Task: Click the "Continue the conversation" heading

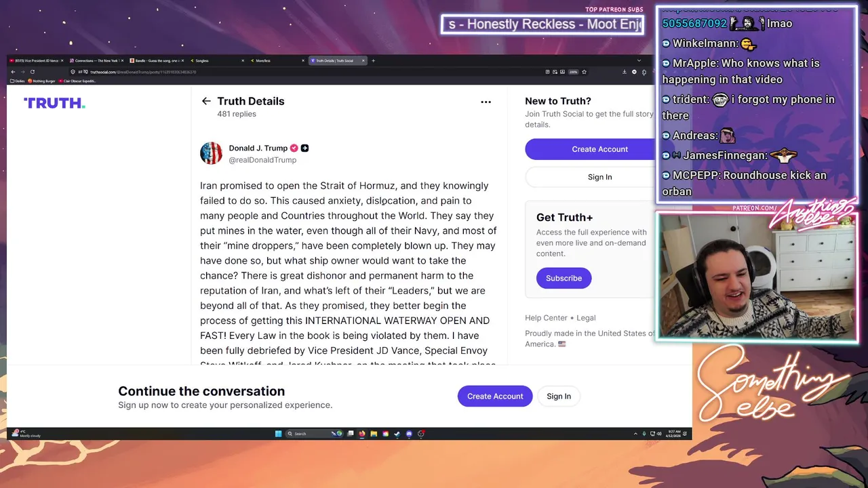Action: (201, 391)
